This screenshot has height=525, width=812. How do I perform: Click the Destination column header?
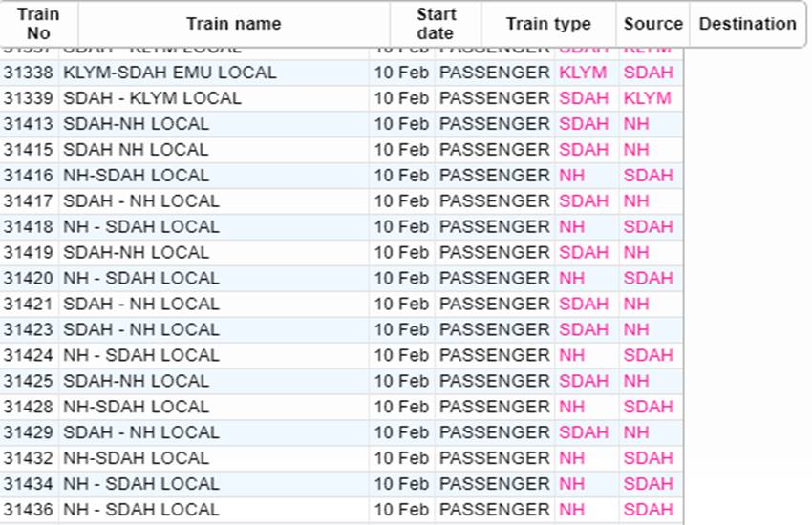747,24
